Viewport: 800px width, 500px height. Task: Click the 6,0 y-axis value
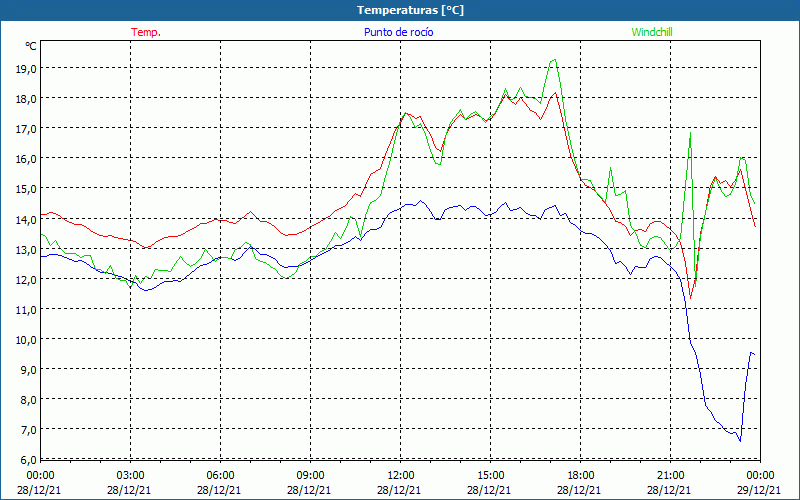tap(28, 460)
